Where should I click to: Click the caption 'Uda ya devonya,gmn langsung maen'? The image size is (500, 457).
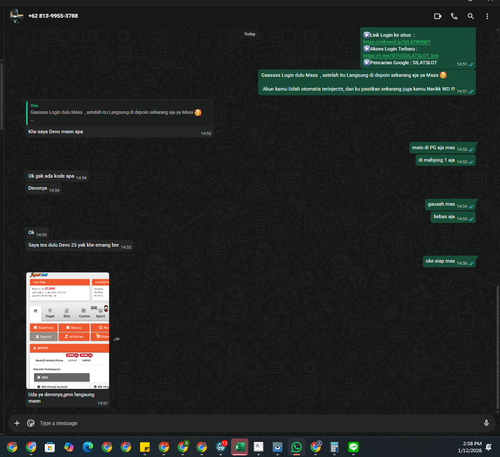[x=61, y=398]
